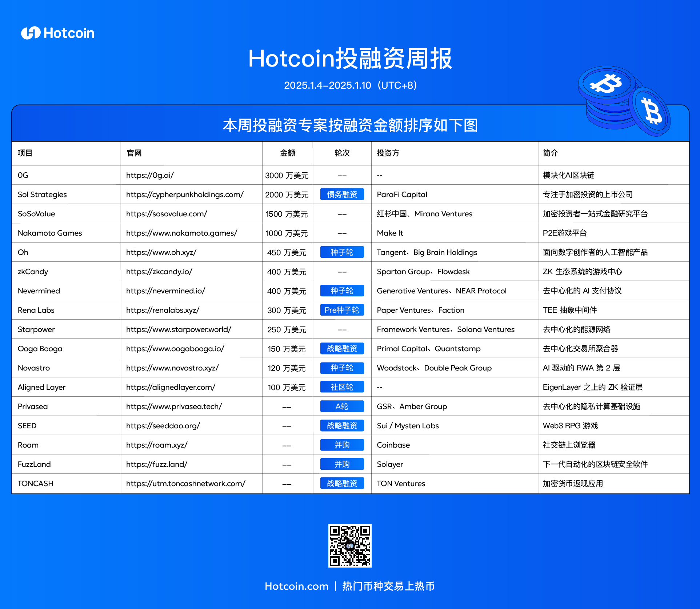The image size is (700, 609).
Task: Click the Hotcoin.com footer link
Action: tap(296, 586)
